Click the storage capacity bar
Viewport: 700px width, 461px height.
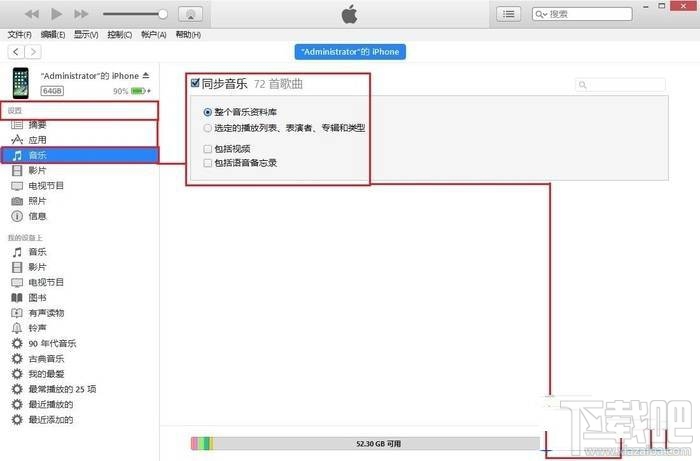[365, 444]
